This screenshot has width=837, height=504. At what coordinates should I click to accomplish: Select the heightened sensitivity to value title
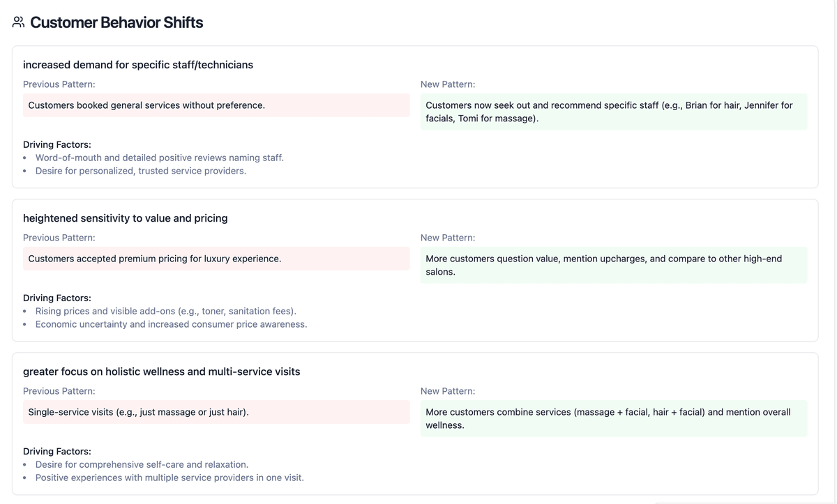pyautogui.click(x=126, y=218)
